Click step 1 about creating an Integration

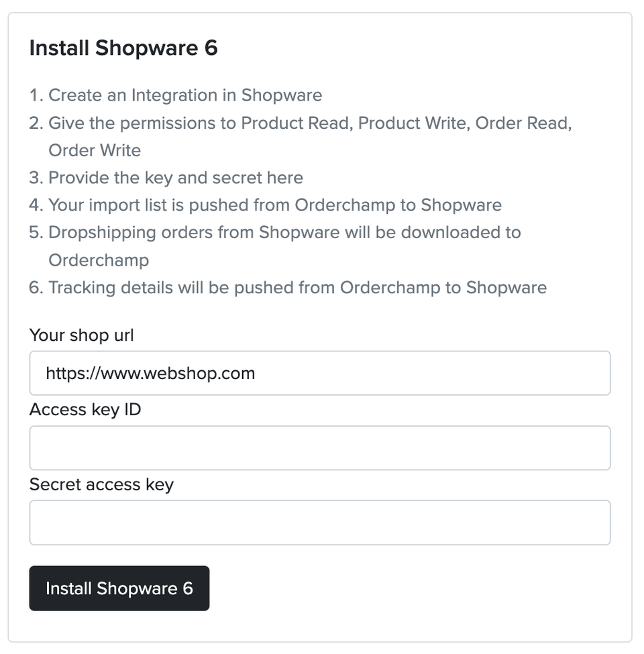(x=184, y=95)
